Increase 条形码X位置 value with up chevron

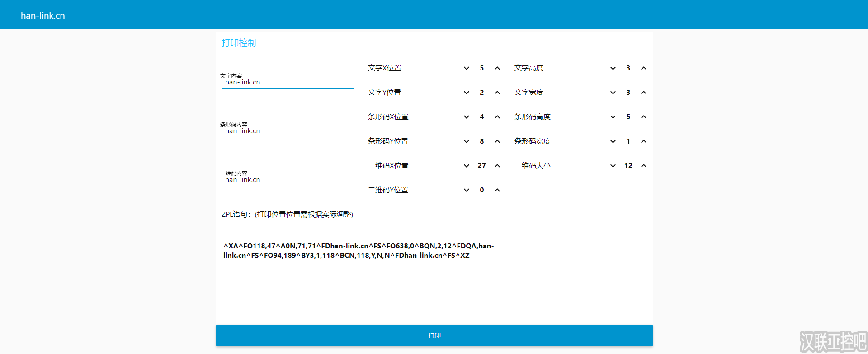[497, 117]
